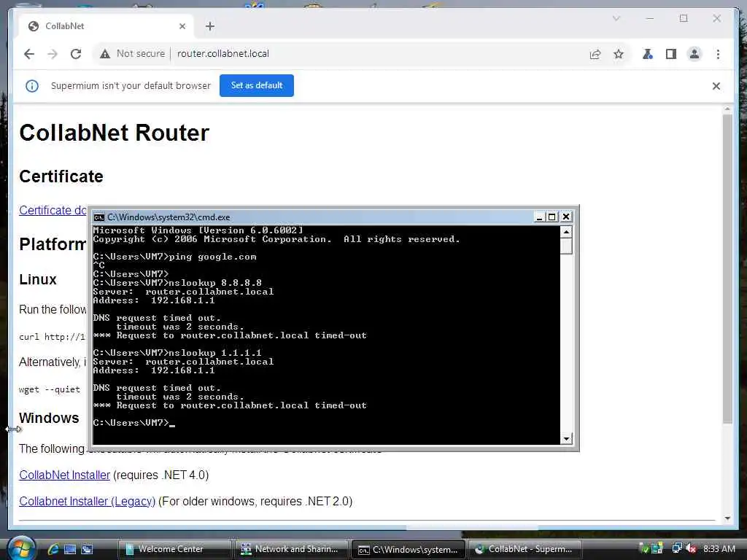Click the cmd.exe title bar system icon
Viewport: 747px width, 560px height.
[x=98, y=217]
